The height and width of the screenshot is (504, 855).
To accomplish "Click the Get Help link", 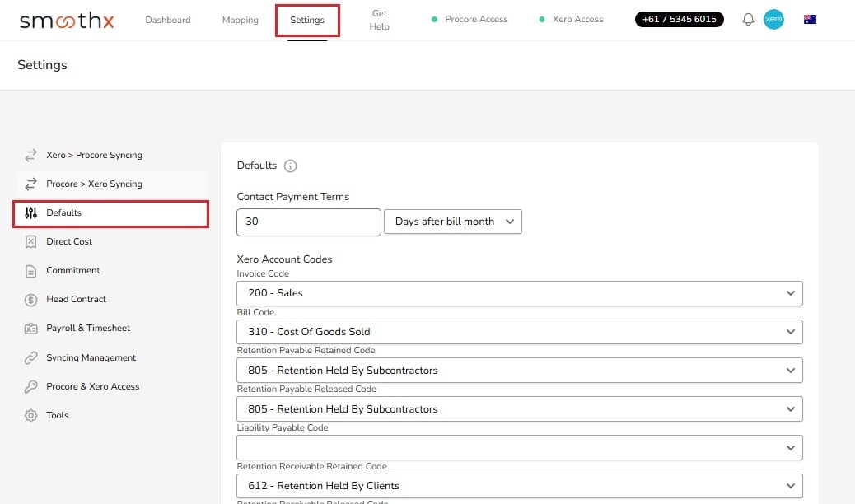I will coord(379,19).
